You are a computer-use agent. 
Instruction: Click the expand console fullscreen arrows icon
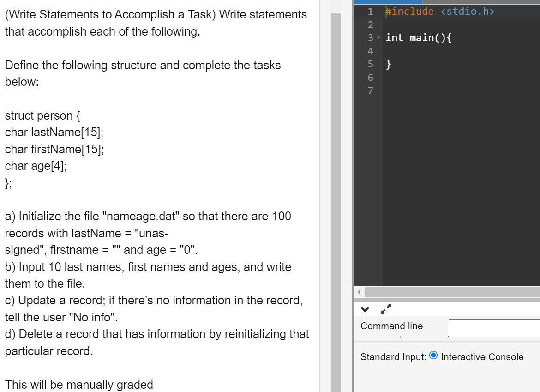pos(386,308)
